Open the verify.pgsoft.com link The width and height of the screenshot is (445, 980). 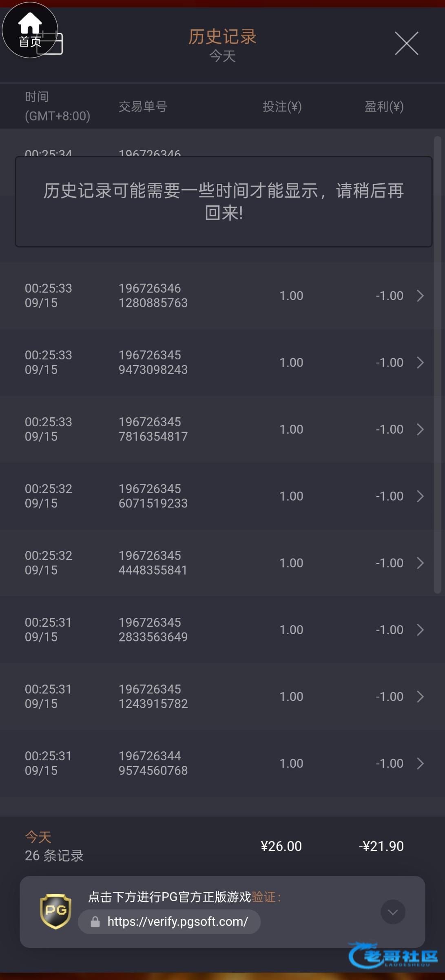(x=177, y=922)
